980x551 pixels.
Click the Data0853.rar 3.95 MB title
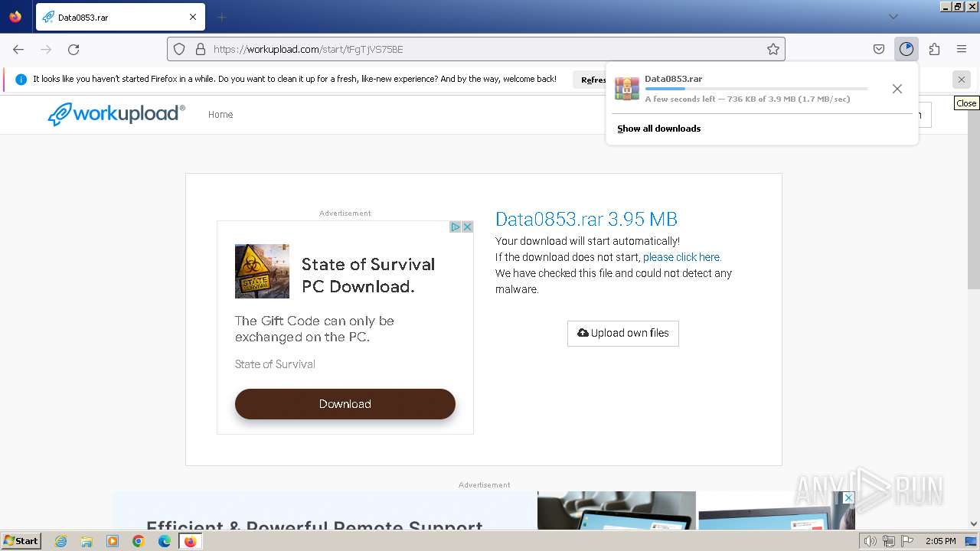coord(586,219)
